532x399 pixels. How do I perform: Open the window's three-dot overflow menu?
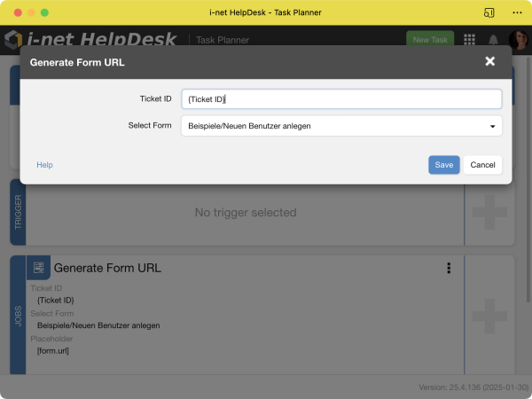pos(517,13)
